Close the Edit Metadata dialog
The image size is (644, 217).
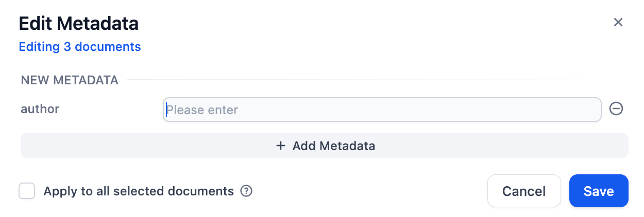[x=618, y=22]
